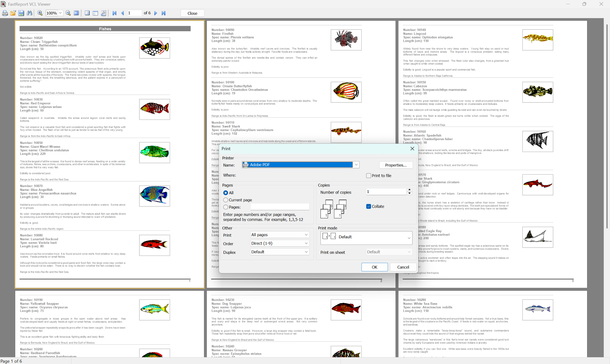Click the Properties... button
610x364 pixels.
point(396,165)
